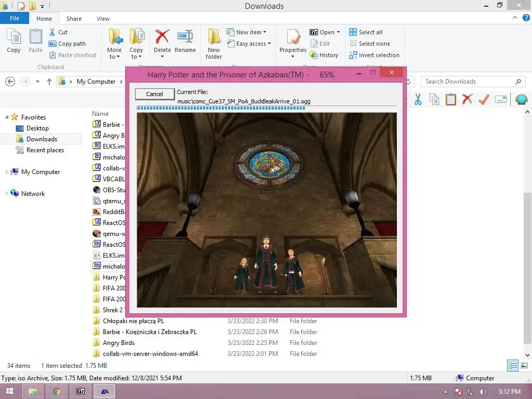Minimize the ribbon with the chevron
This screenshot has height=399, width=532.
click(515, 18)
